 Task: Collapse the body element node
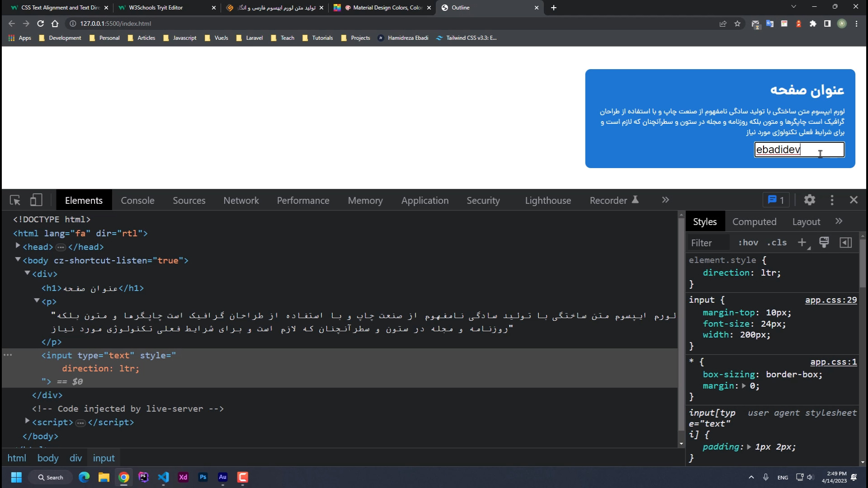[18, 260]
